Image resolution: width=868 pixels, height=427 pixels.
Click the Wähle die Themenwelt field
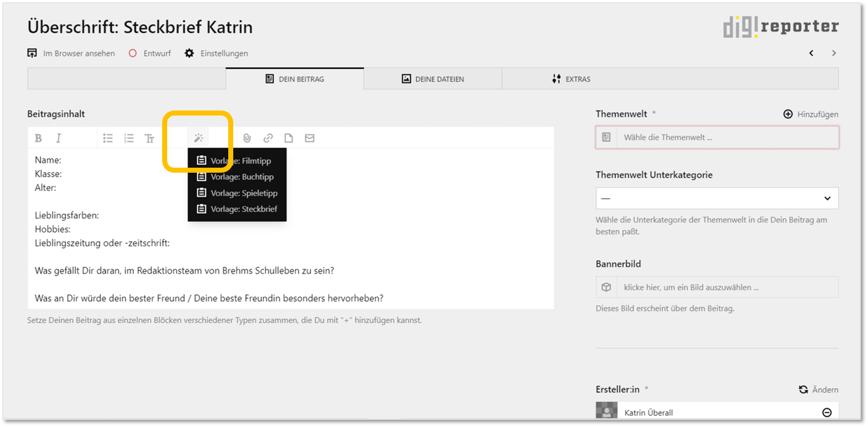tap(718, 137)
